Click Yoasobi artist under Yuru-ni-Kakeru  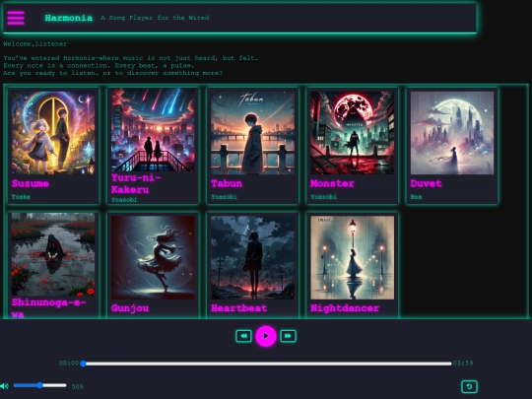(x=124, y=200)
